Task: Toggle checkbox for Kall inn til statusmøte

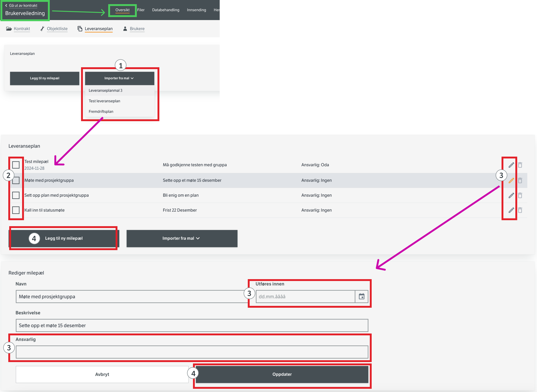Action: click(x=16, y=210)
